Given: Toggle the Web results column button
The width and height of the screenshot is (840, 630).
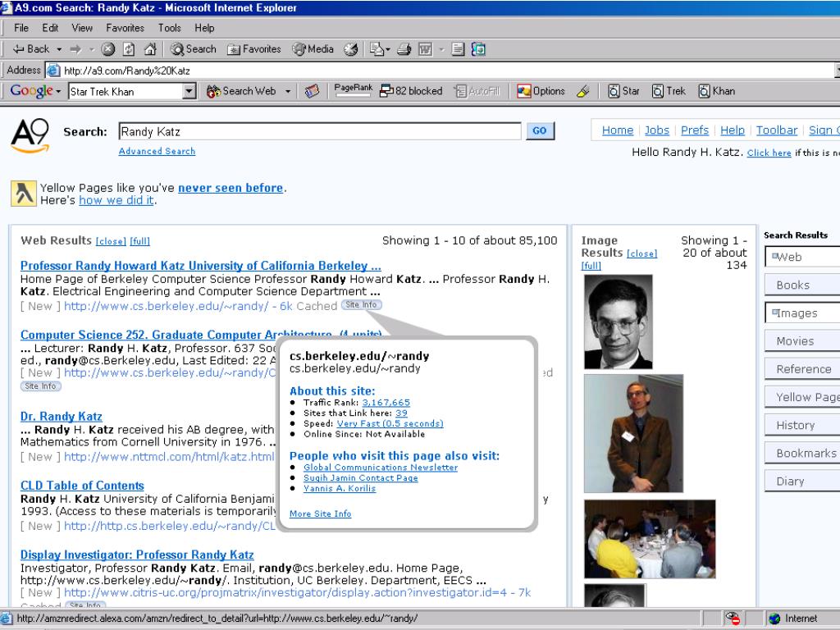Looking at the screenshot, I should [802, 257].
